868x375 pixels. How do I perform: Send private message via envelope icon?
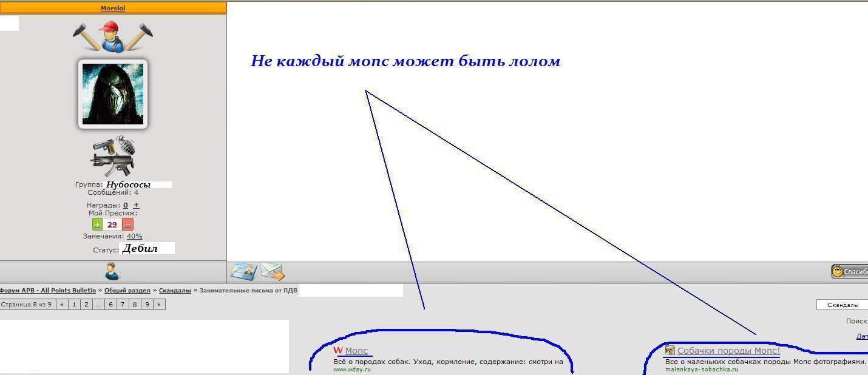click(273, 272)
